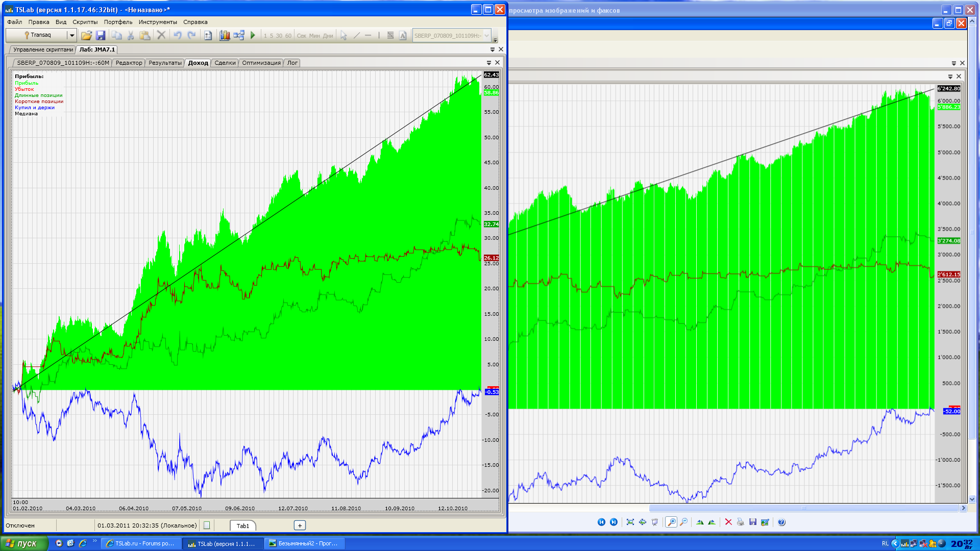Switch to the Оптимизация tab

coord(261,63)
